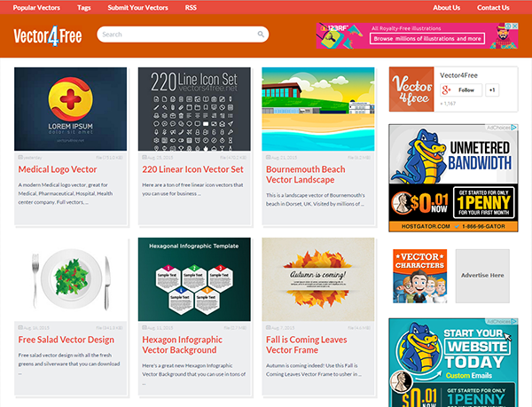This screenshot has height=407, width=532.
Task: Close the 123RF banner ad
Action: (x=514, y=26)
